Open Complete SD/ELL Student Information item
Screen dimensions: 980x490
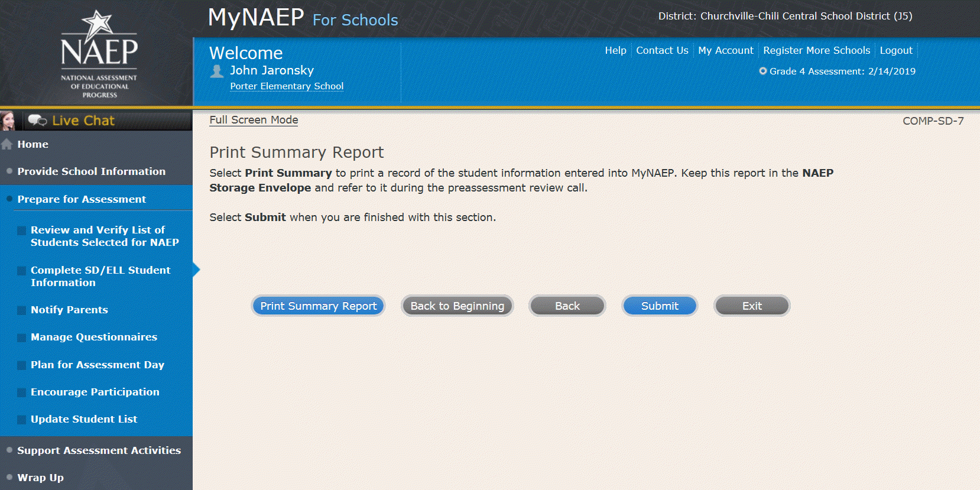[x=100, y=276]
